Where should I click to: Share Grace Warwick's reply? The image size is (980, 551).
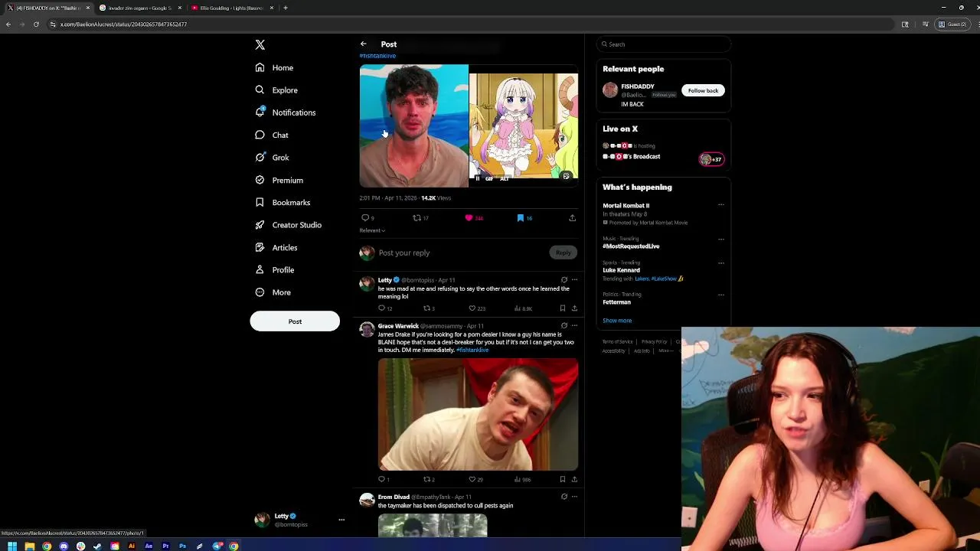[574, 480]
